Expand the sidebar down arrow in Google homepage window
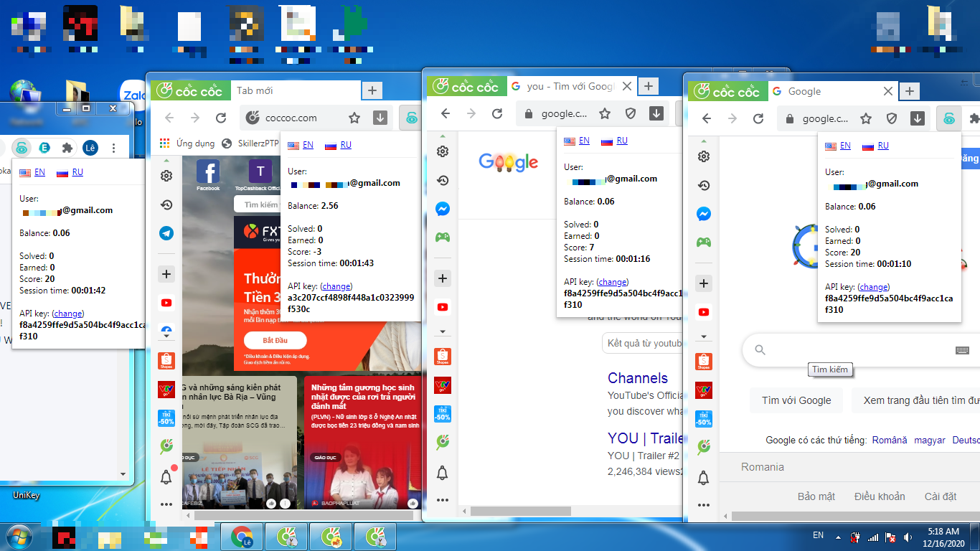Screen dimensions: 980x551 704,336
